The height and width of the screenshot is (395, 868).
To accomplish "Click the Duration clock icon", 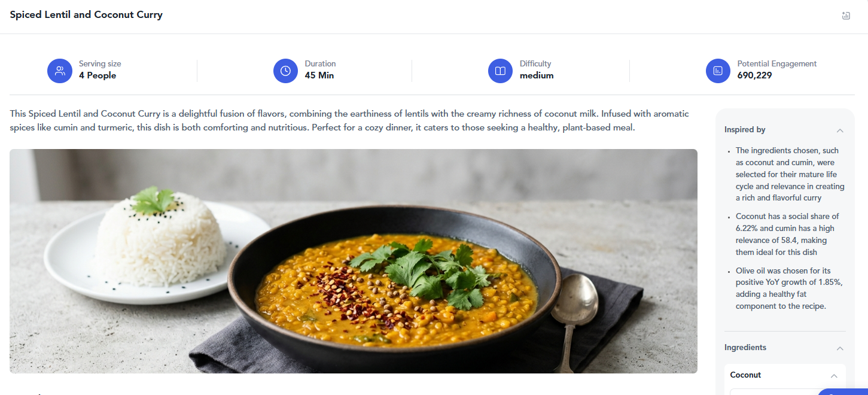I will (286, 71).
